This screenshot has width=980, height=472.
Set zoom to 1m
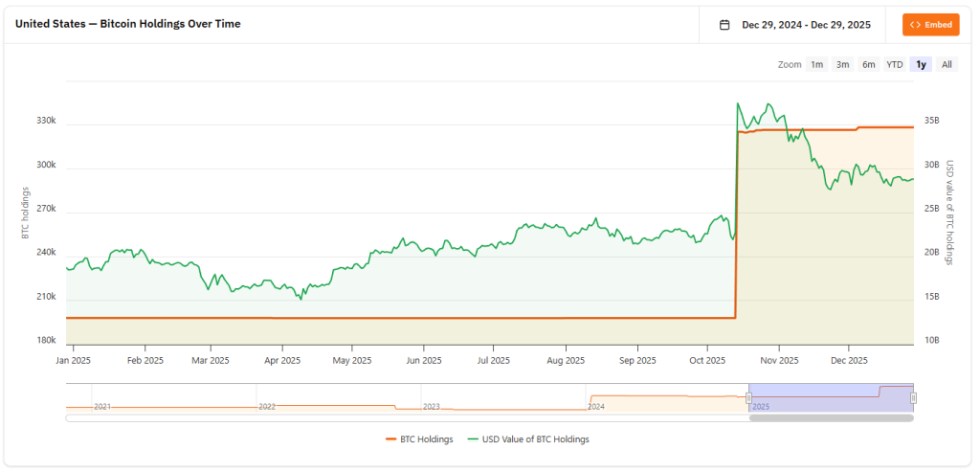click(816, 64)
